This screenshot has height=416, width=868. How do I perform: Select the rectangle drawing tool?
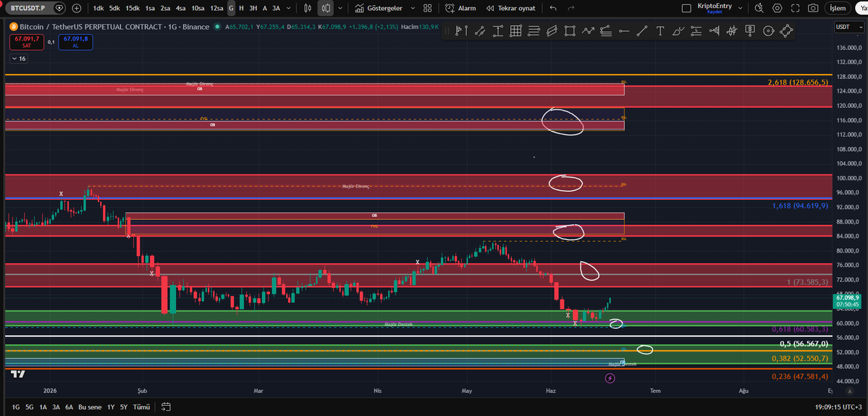coord(570,31)
